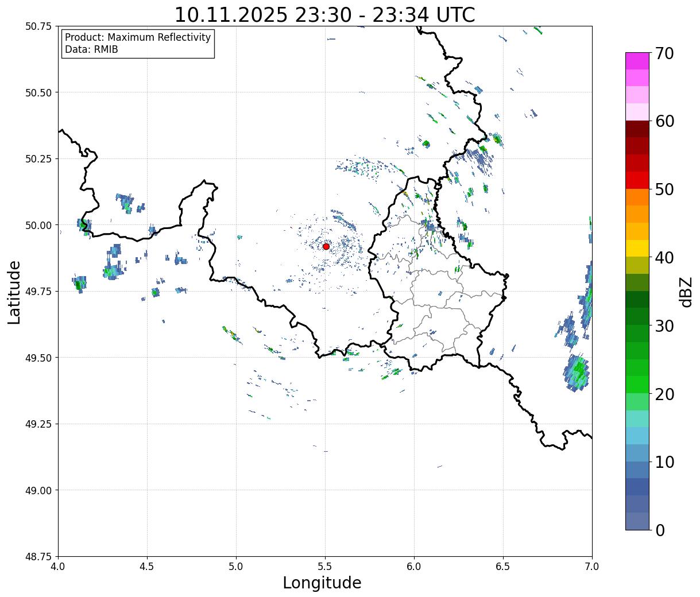Click the 'Data: RMIB' text
This screenshot has height=597, width=700.
91,49
